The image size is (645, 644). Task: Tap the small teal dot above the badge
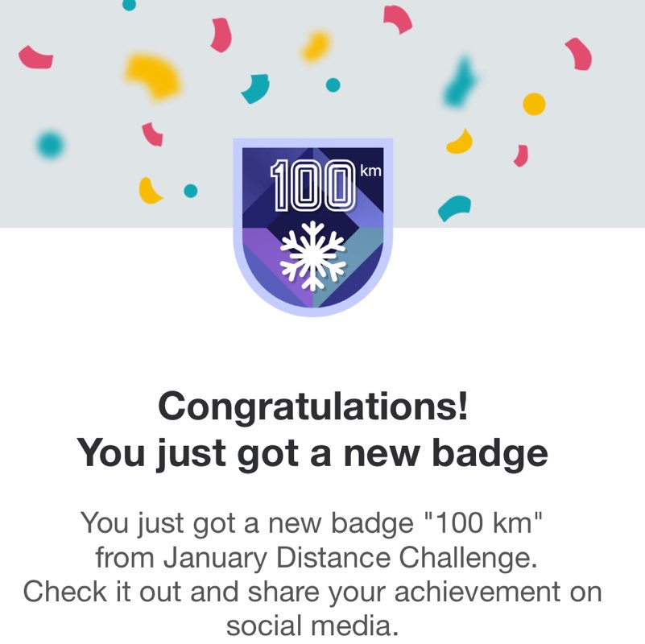click(x=332, y=85)
